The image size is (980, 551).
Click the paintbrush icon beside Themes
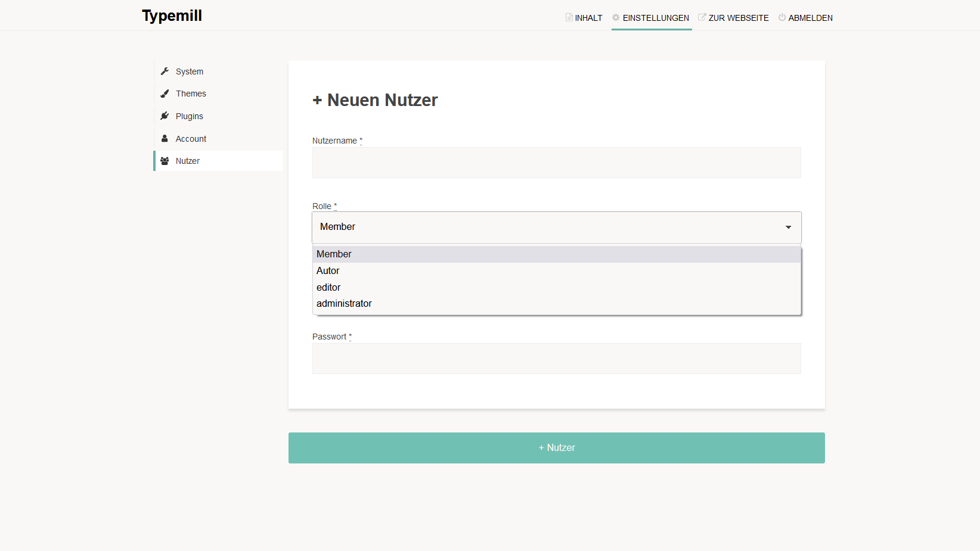[165, 94]
